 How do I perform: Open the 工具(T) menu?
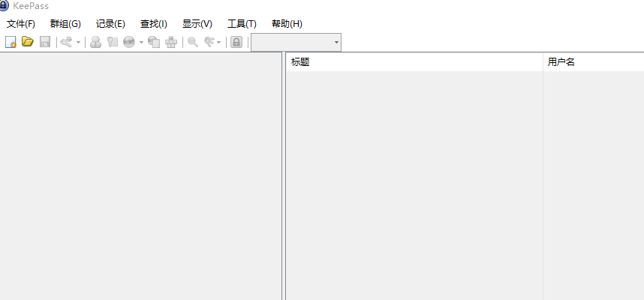(242, 24)
